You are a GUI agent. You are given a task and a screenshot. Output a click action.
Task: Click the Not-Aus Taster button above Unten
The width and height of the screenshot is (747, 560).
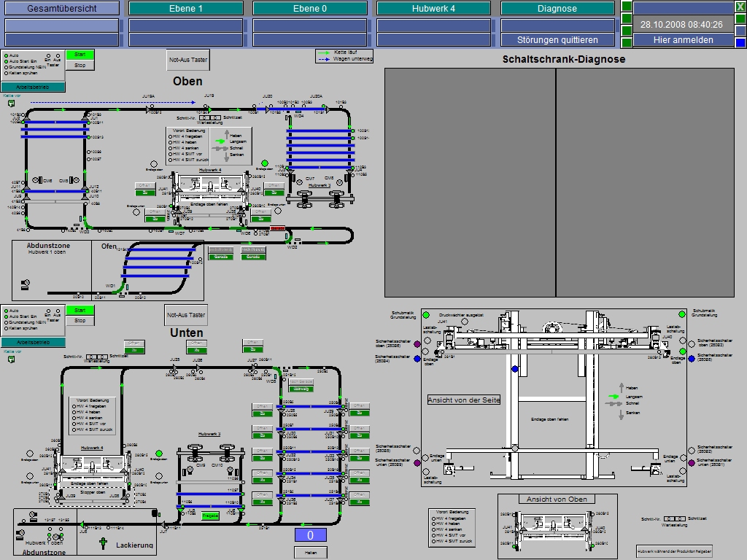(x=186, y=315)
